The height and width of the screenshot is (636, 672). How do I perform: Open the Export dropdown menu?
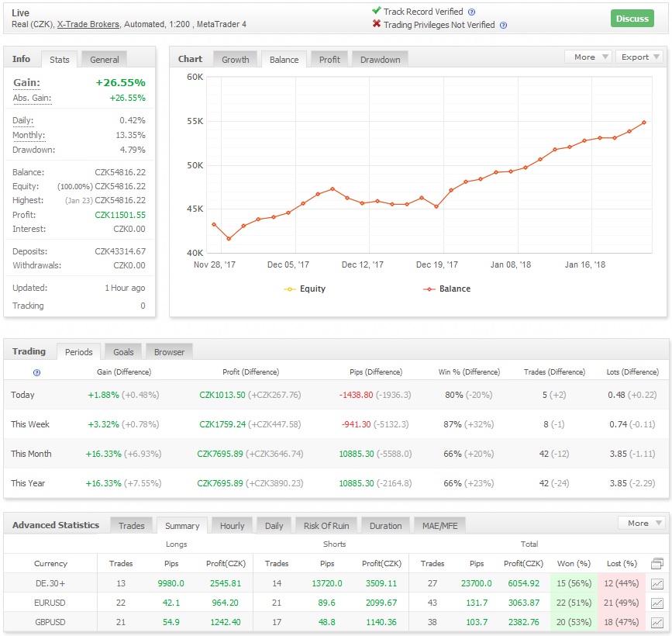[x=639, y=57]
